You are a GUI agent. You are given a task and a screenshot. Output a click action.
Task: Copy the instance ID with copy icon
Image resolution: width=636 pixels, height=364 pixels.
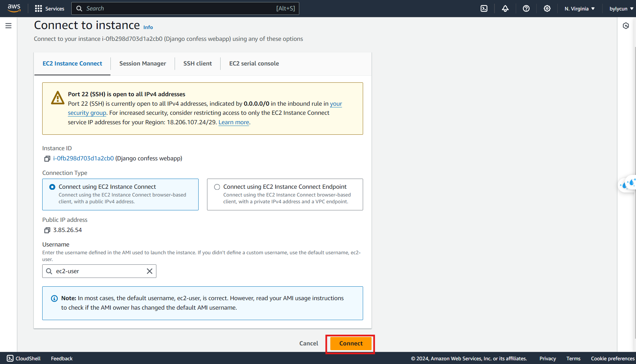[x=47, y=159]
